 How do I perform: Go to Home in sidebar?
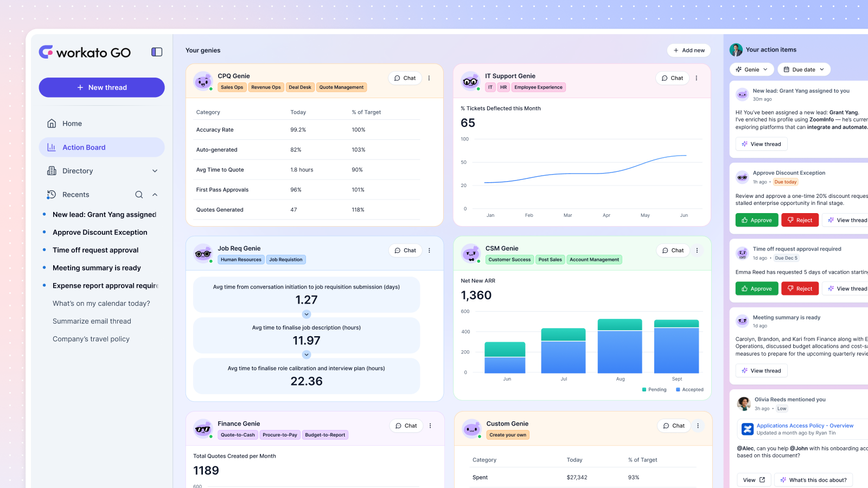pos(72,124)
